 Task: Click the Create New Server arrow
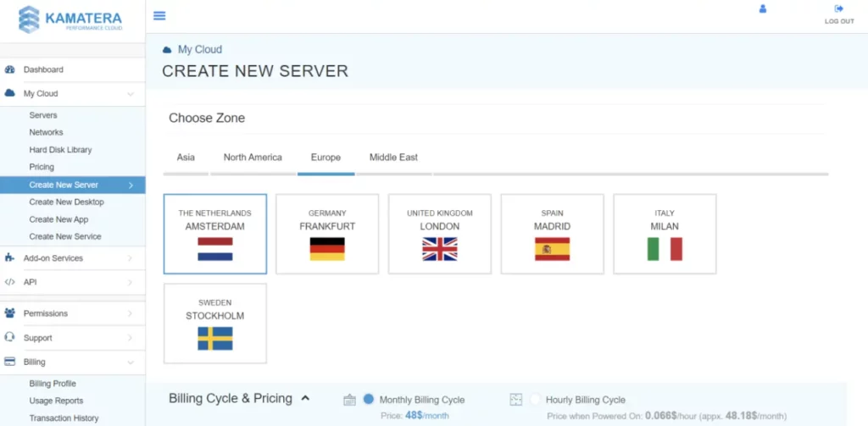tap(131, 185)
